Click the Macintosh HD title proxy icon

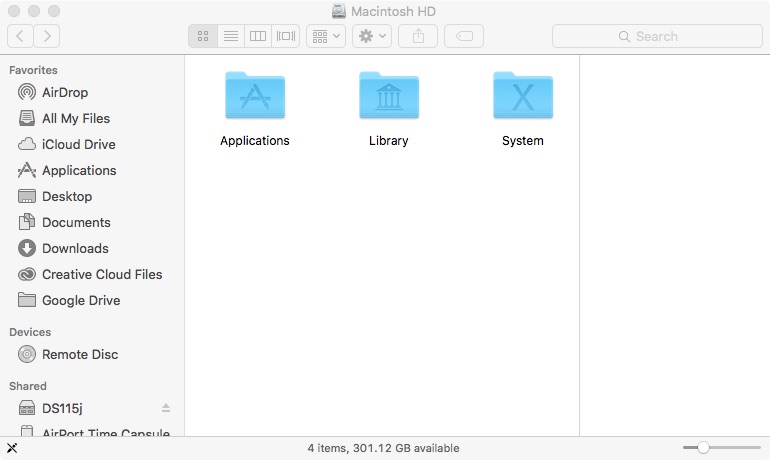coord(339,11)
